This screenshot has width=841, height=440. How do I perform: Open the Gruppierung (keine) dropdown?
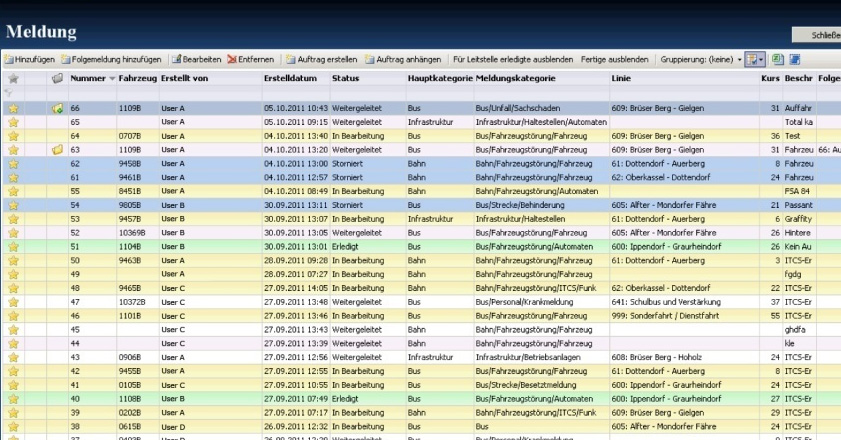[x=701, y=60]
